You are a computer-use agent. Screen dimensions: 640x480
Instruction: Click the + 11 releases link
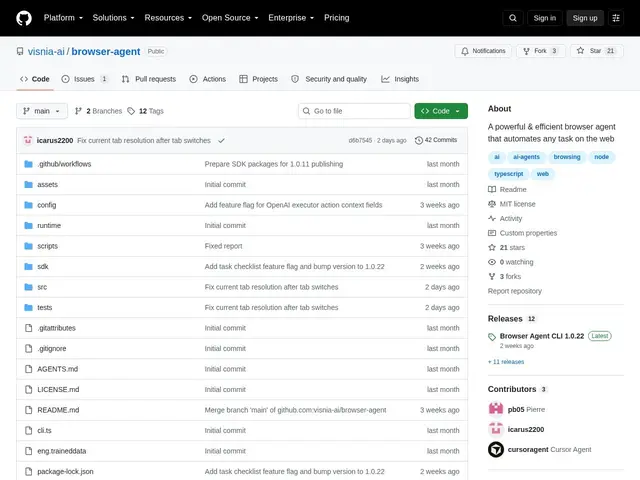coord(506,362)
